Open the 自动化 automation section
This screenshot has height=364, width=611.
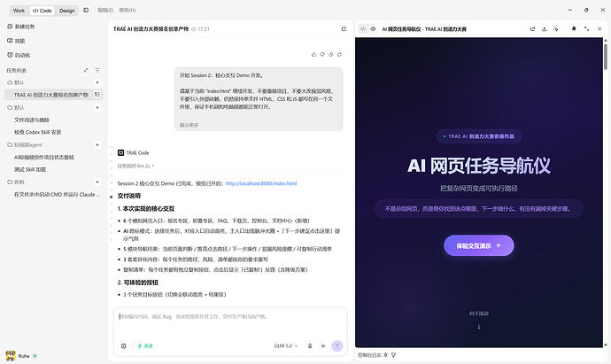19,55
